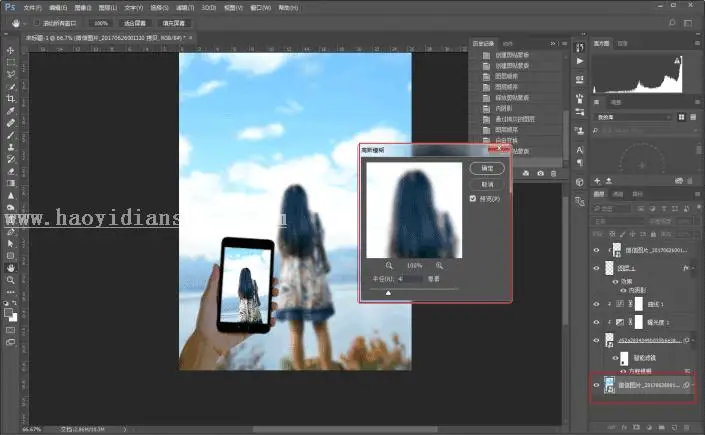Select the Eyedropper tool
705x435 pixels.
[10, 111]
